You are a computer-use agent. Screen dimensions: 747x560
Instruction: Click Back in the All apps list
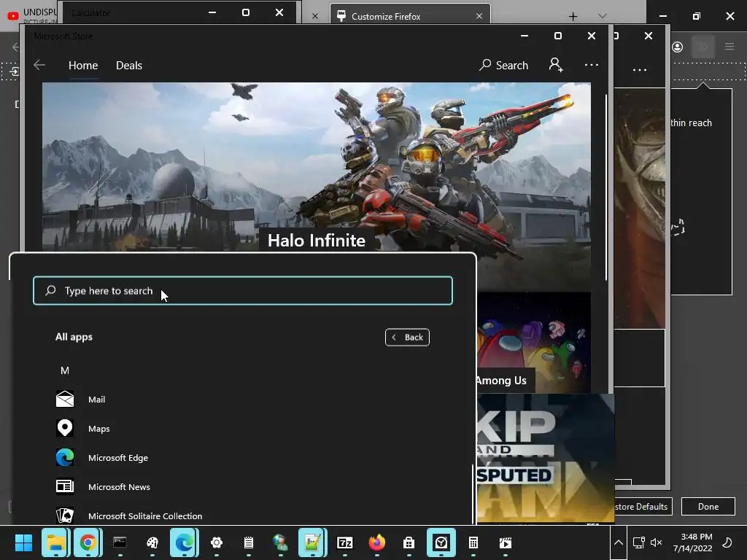tap(407, 337)
